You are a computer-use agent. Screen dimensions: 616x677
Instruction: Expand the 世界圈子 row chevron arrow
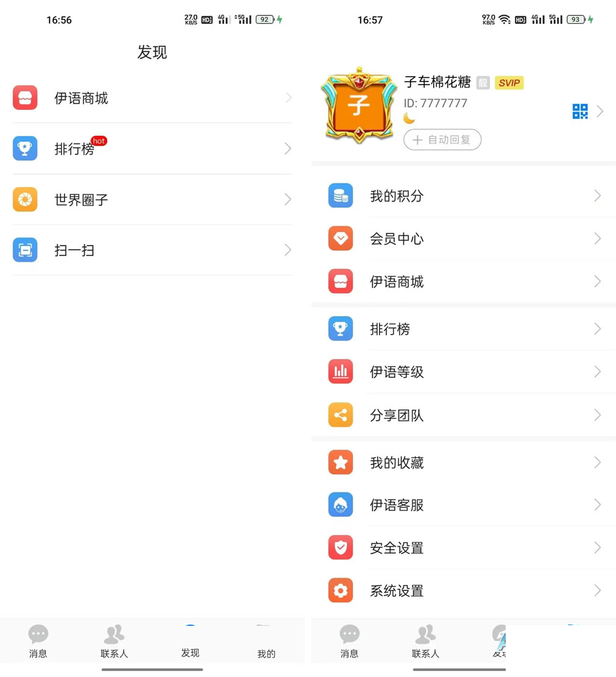click(x=288, y=199)
